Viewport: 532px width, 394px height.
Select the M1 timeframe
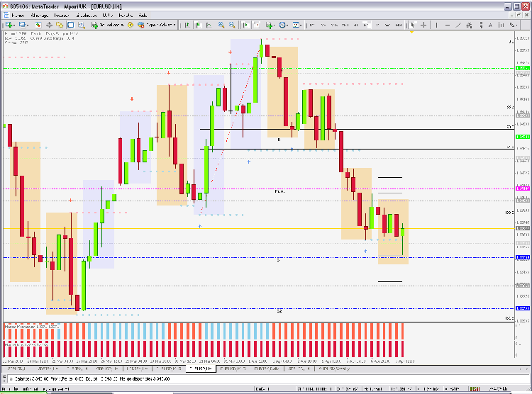point(312,25)
